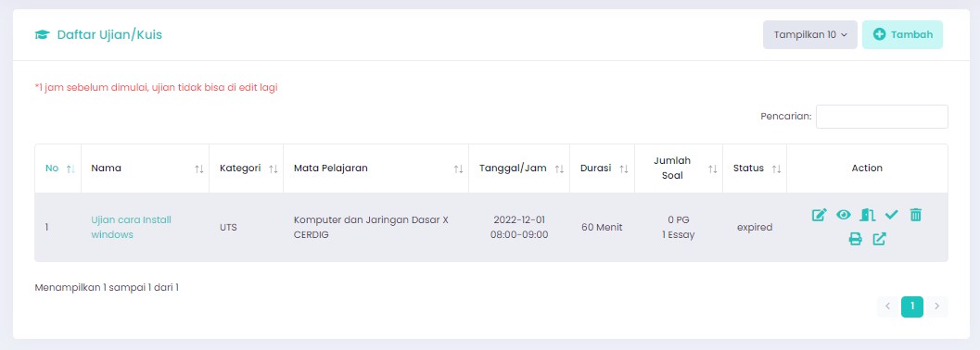Delete the exam with the trash icon
This screenshot has height=350, width=980.
(x=916, y=215)
